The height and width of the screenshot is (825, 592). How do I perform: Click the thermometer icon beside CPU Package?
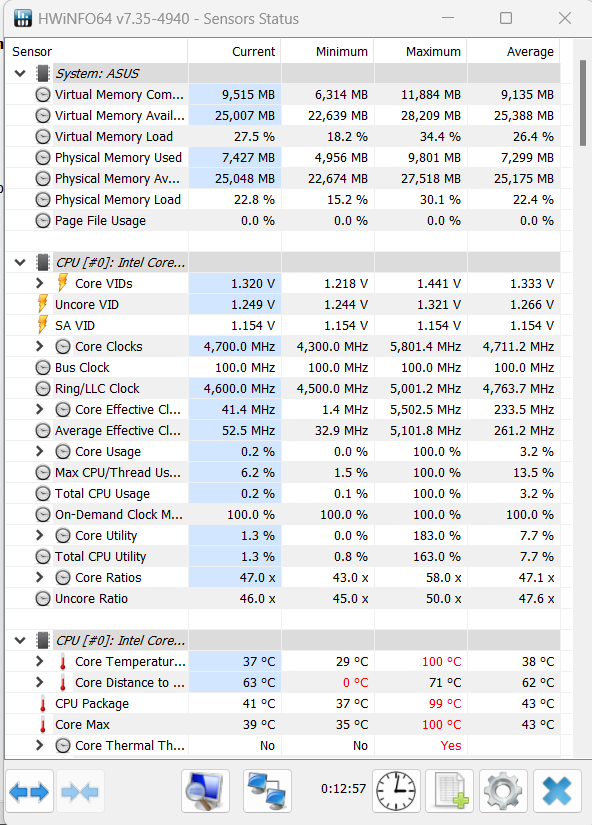pos(44,703)
